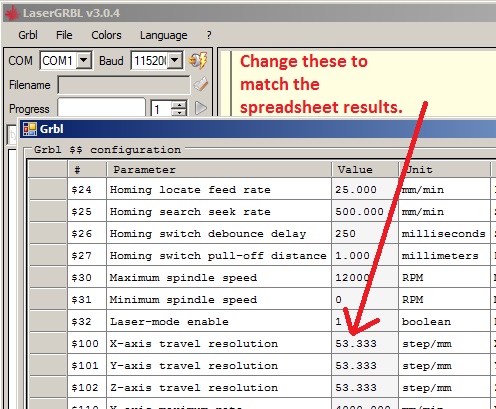496x409 pixels.
Task: Open the Grbl menu
Action: click(28, 35)
